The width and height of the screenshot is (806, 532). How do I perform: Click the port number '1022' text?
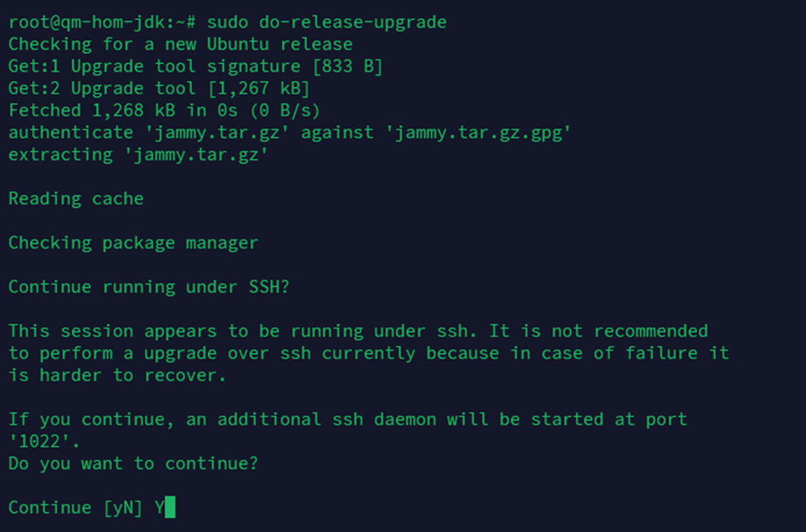coord(45,441)
